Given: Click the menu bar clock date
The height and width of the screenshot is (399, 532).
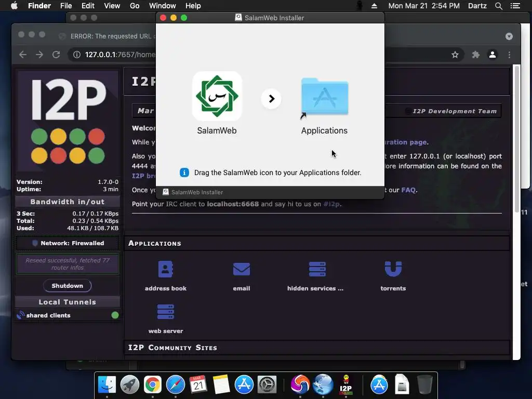Looking at the screenshot, I should [424, 6].
